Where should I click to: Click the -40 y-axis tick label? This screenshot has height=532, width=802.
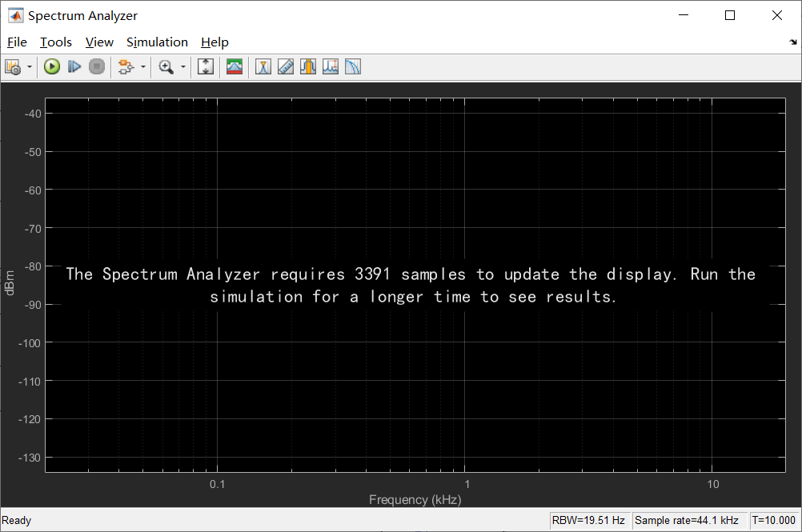[x=33, y=114]
